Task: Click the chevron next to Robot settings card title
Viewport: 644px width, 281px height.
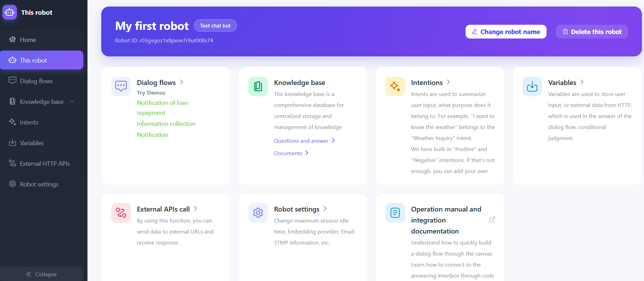Action: click(x=325, y=208)
